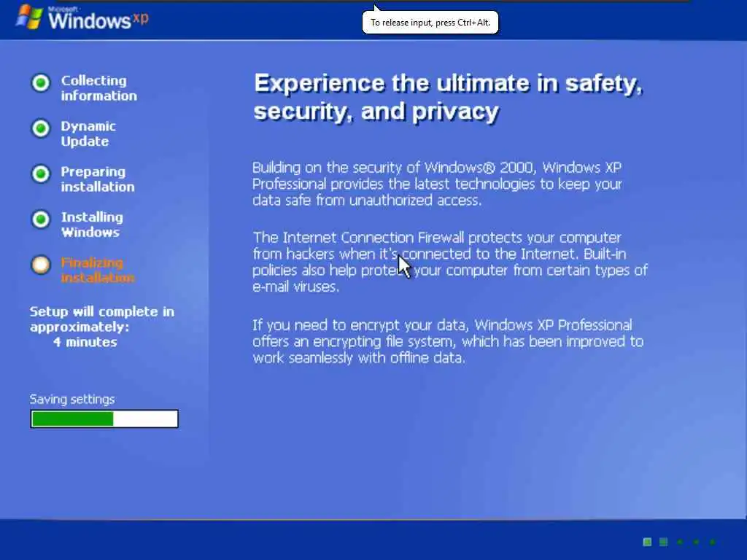This screenshot has width=747, height=560.
Task: Click the 'If you need to encrypt' paragraph
Action: [x=448, y=341]
